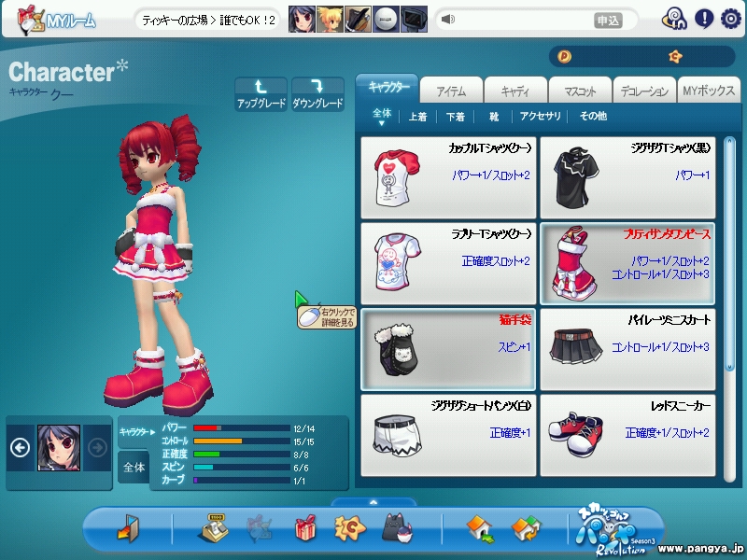Click the スピン value 6/6
The image size is (747, 560).
pos(301,469)
